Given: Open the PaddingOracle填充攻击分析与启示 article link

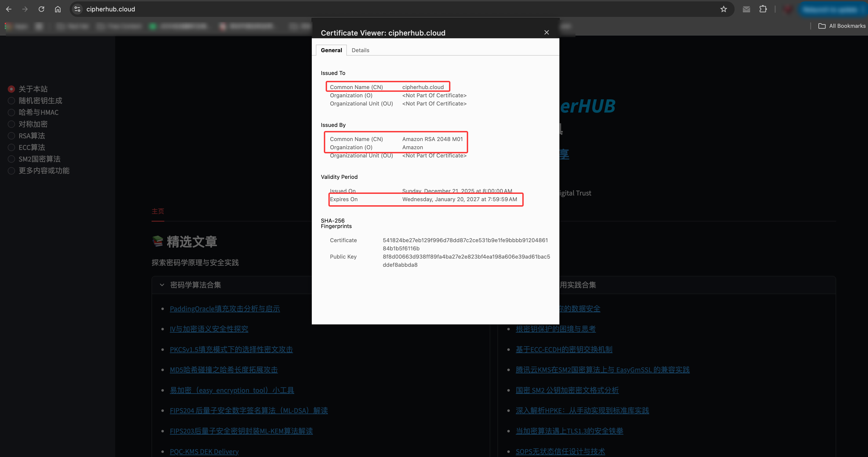Looking at the screenshot, I should click(x=225, y=309).
